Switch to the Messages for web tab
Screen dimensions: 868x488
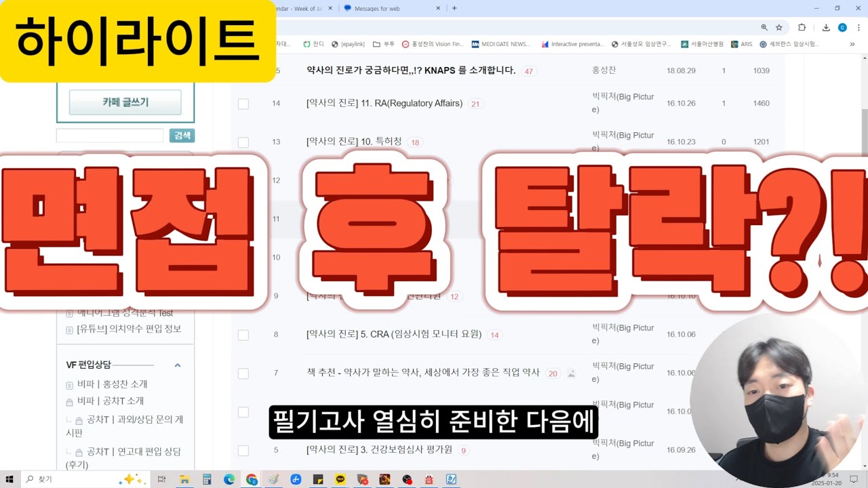tap(390, 8)
